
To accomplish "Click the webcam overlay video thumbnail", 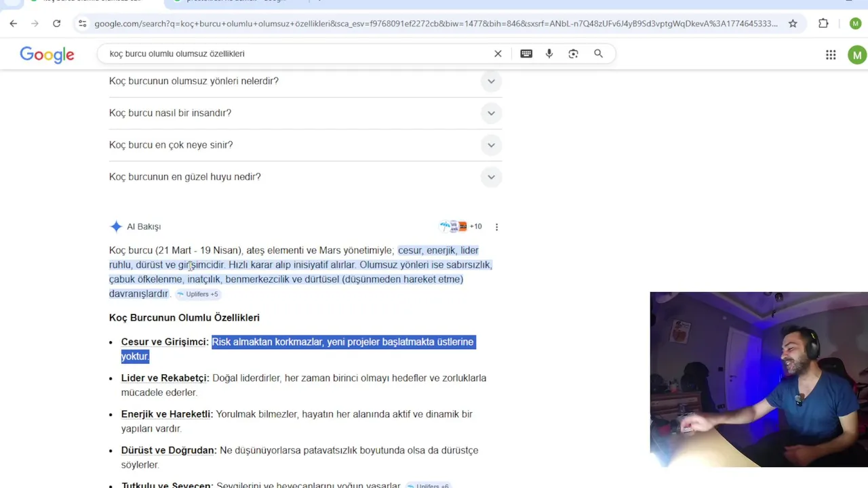I will pos(759,380).
